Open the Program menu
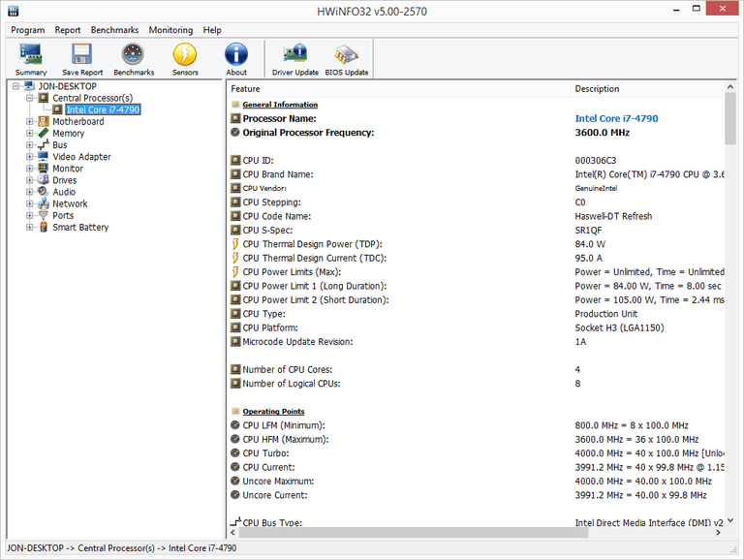The height and width of the screenshot is (560, 744). tap(27, 30)
